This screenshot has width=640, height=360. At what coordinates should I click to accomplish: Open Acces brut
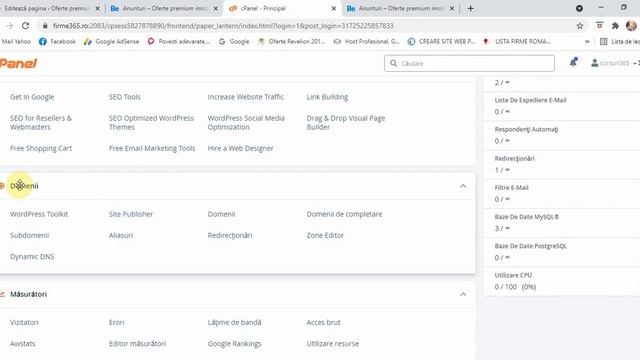[323, 322]
